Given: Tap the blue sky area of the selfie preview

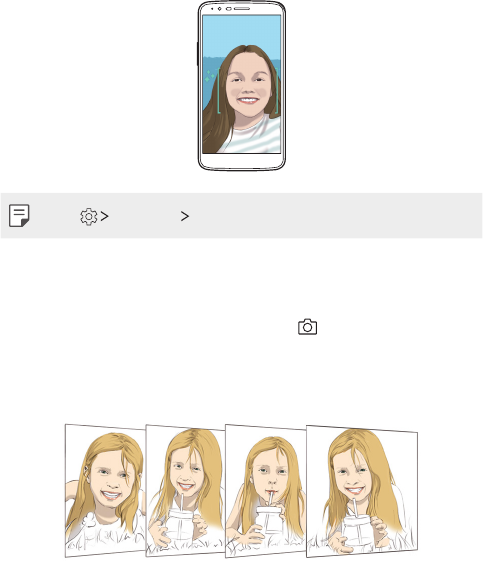Looking at the screenshot, I should (242, 32).
